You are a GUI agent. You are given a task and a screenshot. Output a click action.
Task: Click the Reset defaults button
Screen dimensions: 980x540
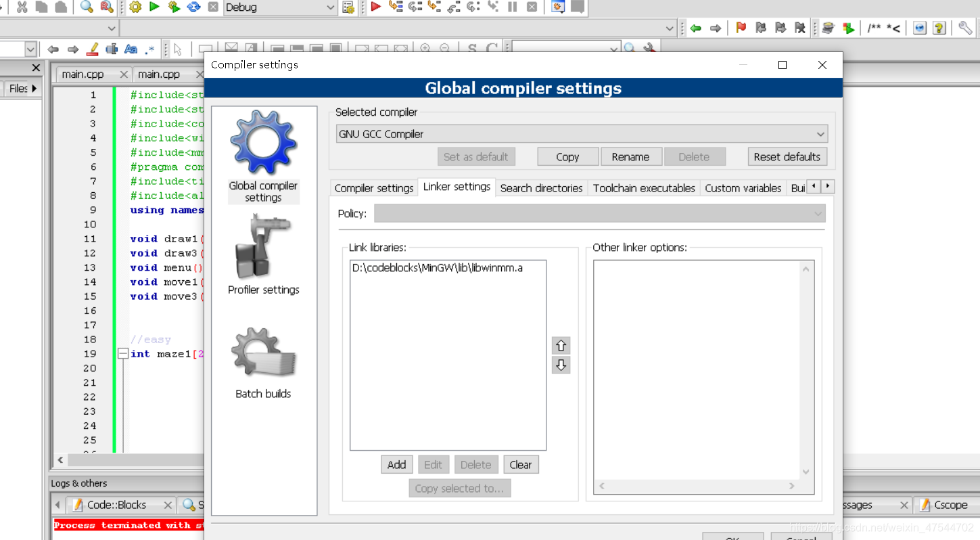[x=787, y=156]
